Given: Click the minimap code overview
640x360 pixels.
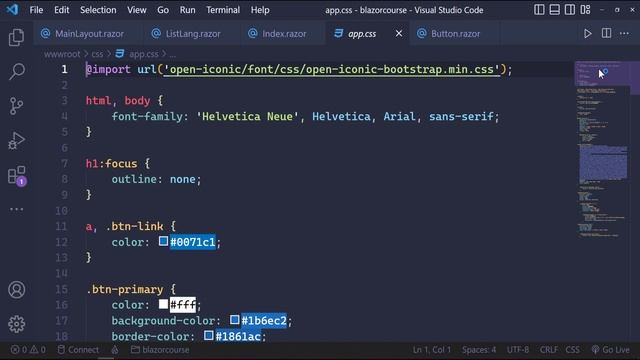Looking at the screenshot, I should tap(603, 149).
